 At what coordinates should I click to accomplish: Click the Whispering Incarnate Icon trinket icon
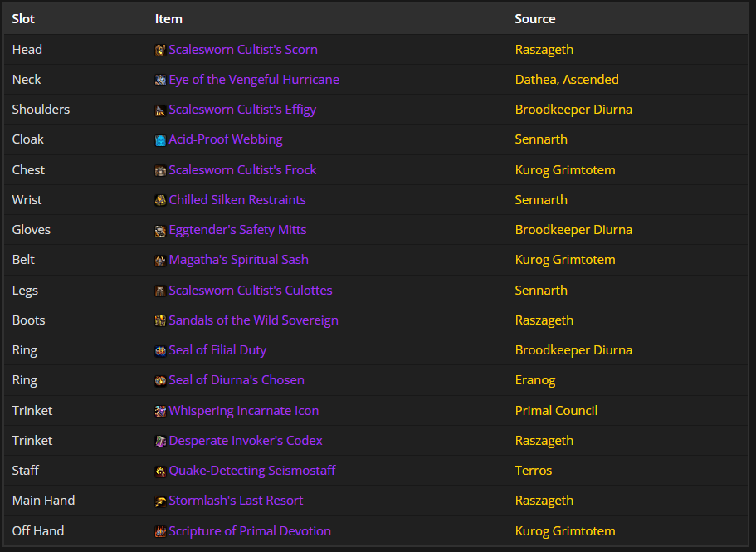coord(160,412)
